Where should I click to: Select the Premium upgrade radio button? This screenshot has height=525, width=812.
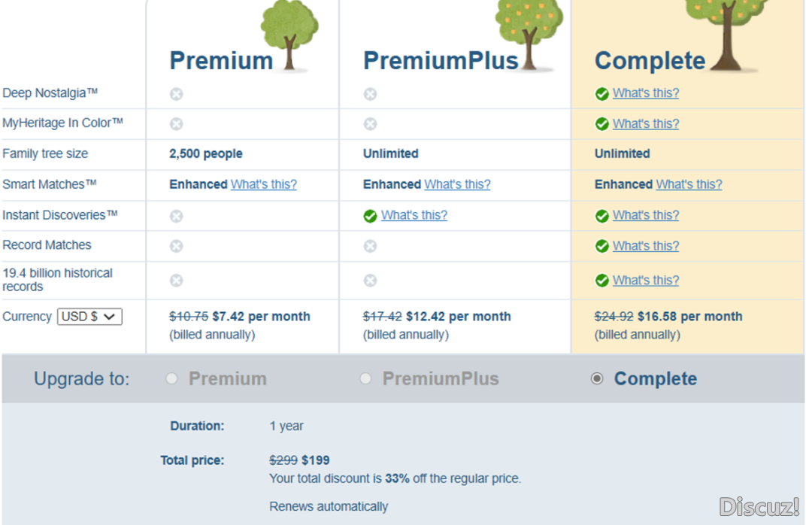click(171, 379)
